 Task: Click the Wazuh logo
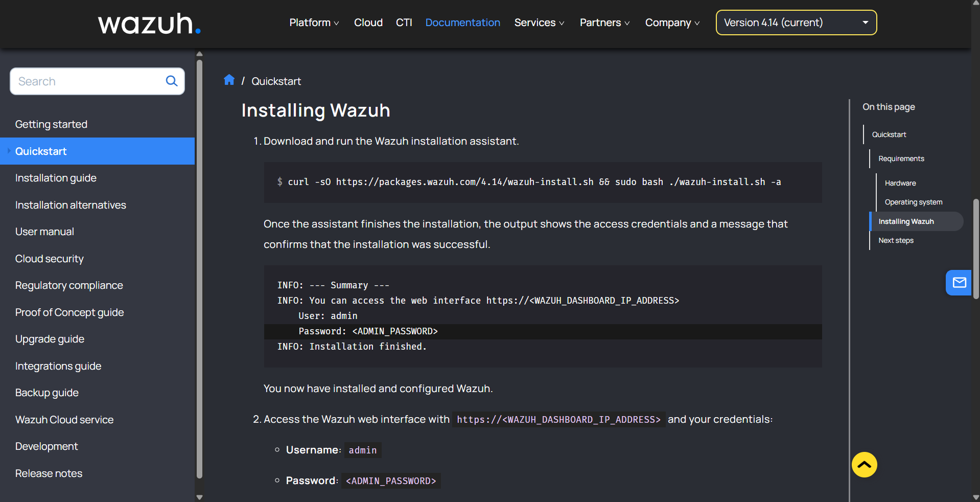[x=149, y=24]
